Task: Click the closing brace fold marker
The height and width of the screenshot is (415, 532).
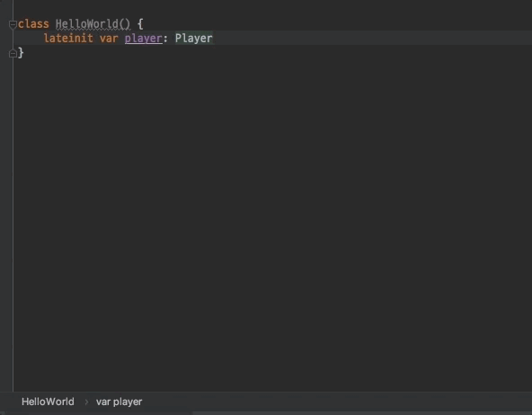Action: point(13,54)
